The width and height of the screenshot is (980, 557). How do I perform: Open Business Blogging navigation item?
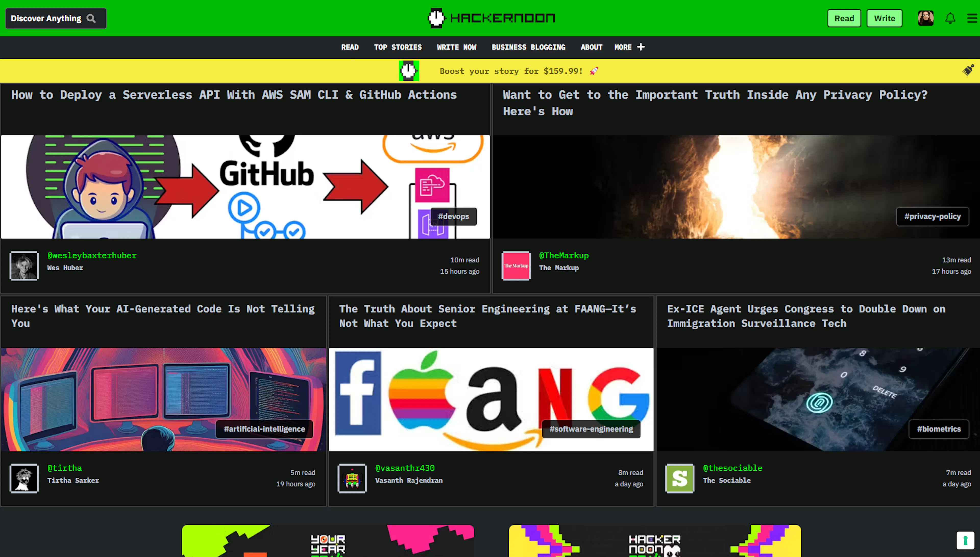(x=528, y=47)
